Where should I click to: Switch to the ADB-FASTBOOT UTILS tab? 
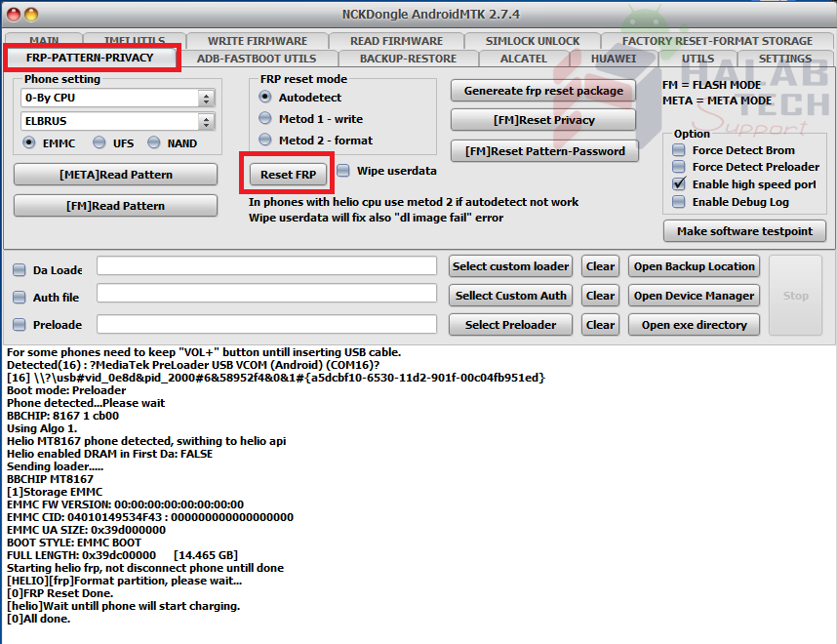tap(257, 59)
